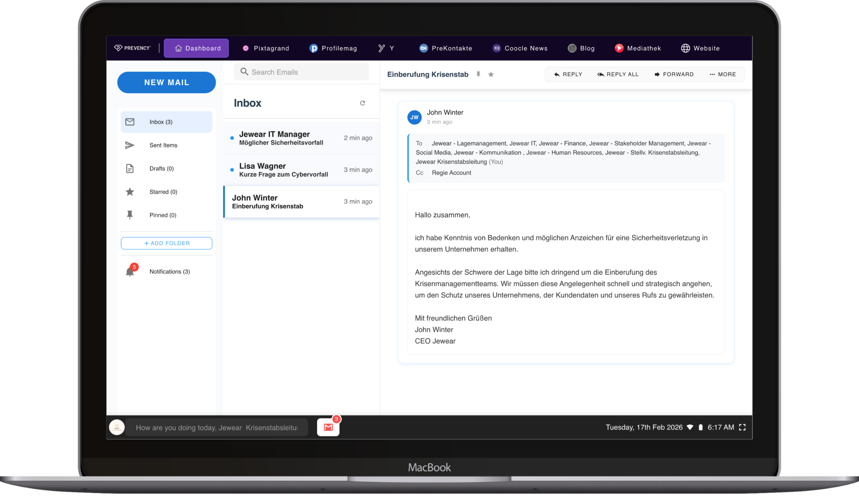Refresh the Inbox list
Screen dimensions: 859x504
[362, 103]
